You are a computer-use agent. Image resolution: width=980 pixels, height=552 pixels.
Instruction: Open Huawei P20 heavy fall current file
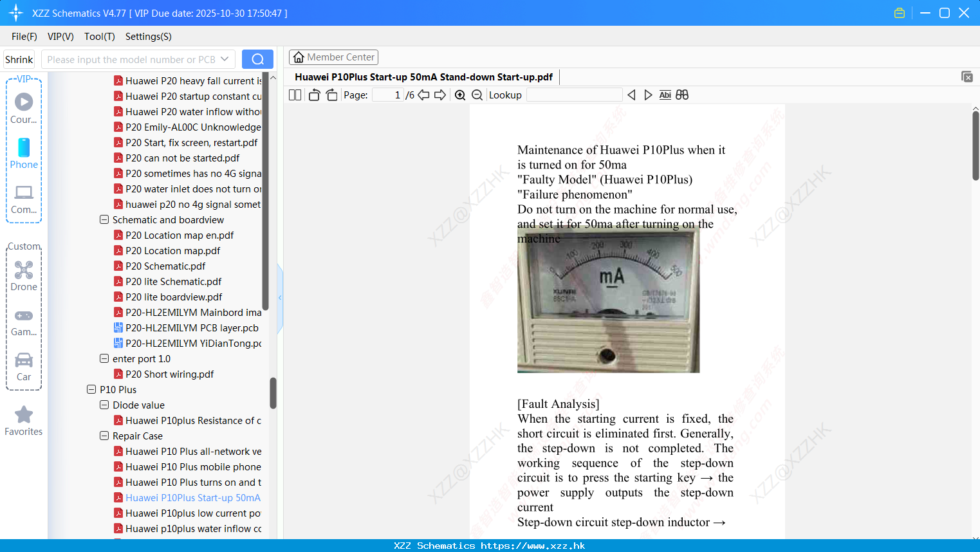coord(193,81)
